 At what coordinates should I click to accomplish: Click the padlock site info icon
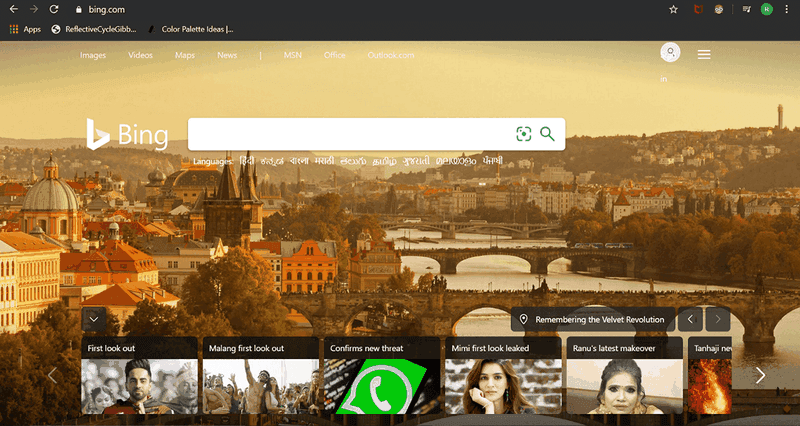point(78,9)
